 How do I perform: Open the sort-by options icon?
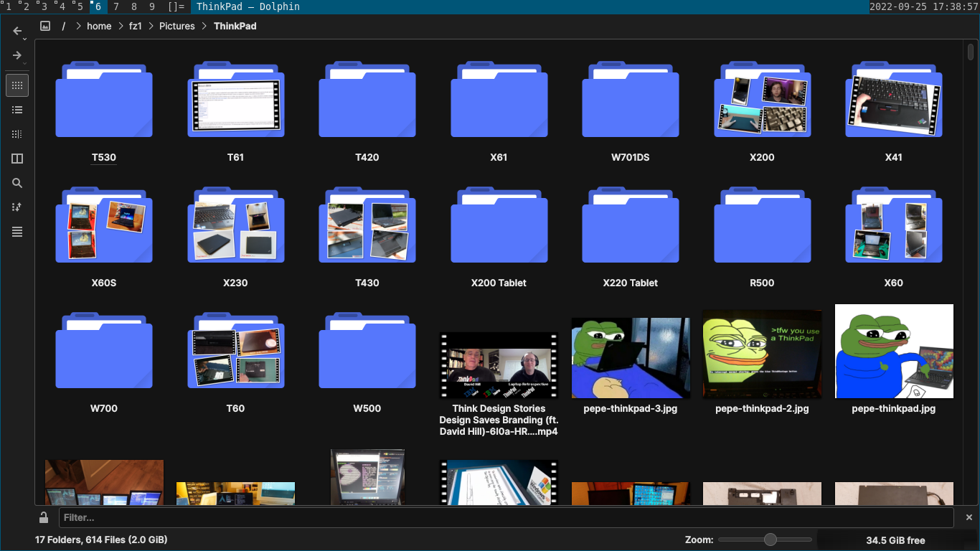[x=17, y=207]
